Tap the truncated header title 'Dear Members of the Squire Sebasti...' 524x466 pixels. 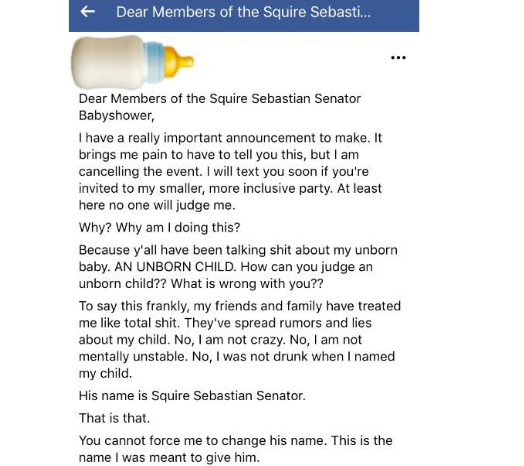coord(243,12)
